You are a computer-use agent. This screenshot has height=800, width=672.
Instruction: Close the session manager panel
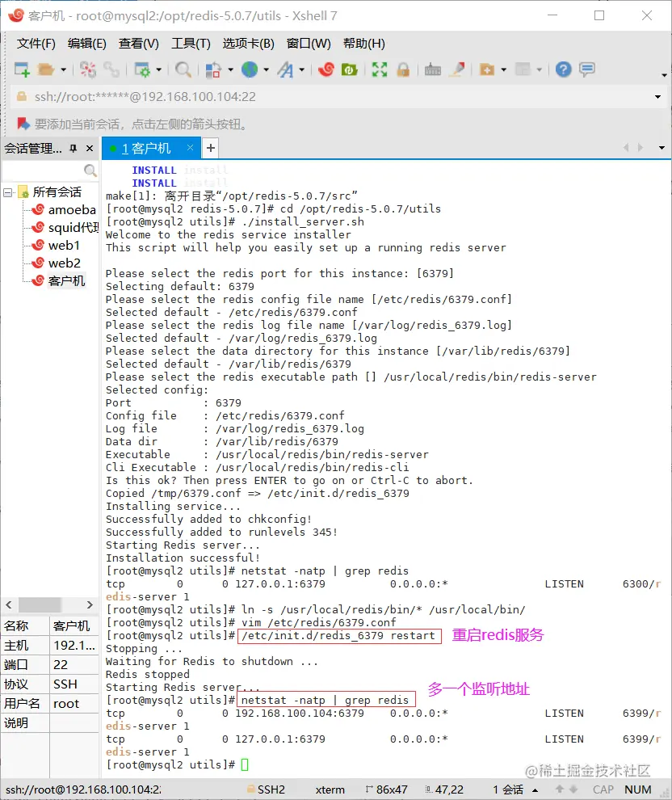(90, 149)
